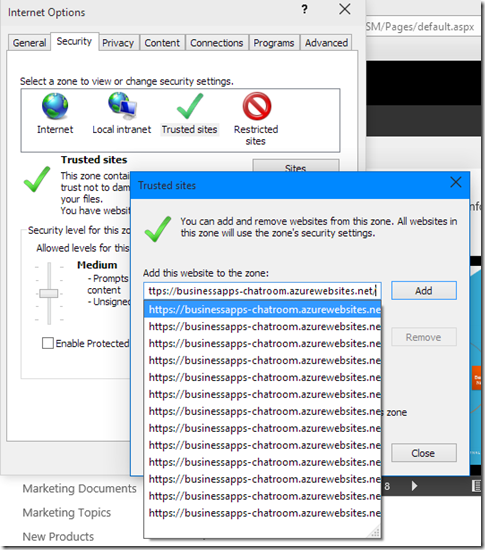
Task: Close the Internet Options window with X
Action: pos(345,9)
